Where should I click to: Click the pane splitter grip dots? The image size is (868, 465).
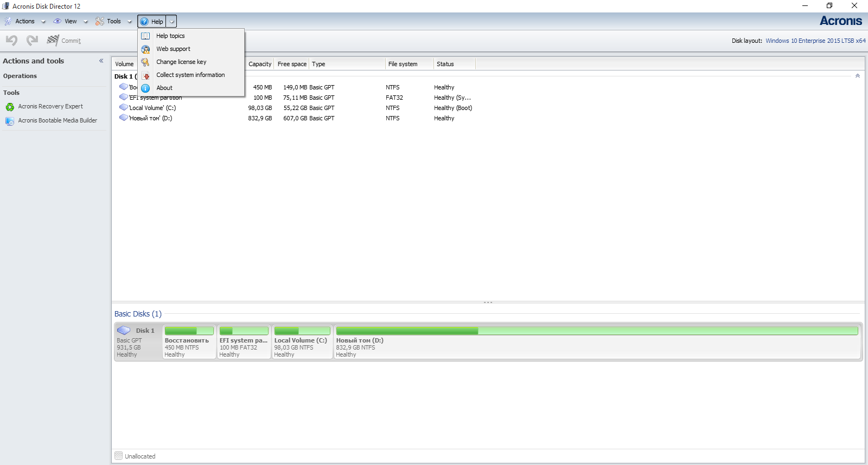[x=488, y=302]
